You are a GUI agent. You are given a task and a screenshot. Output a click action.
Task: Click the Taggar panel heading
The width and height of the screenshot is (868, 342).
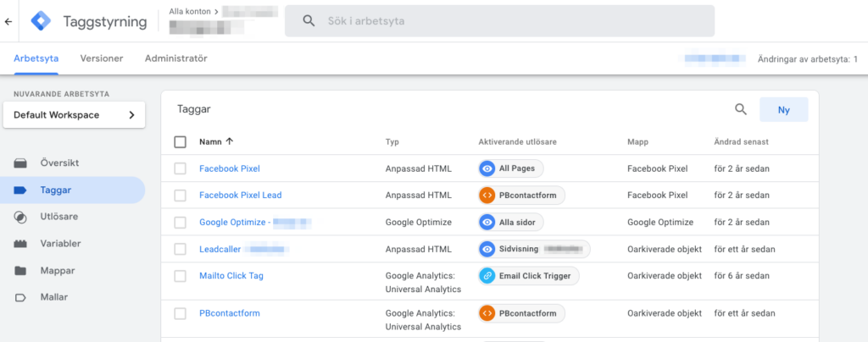pyautogui.click(x=194, y=109)
